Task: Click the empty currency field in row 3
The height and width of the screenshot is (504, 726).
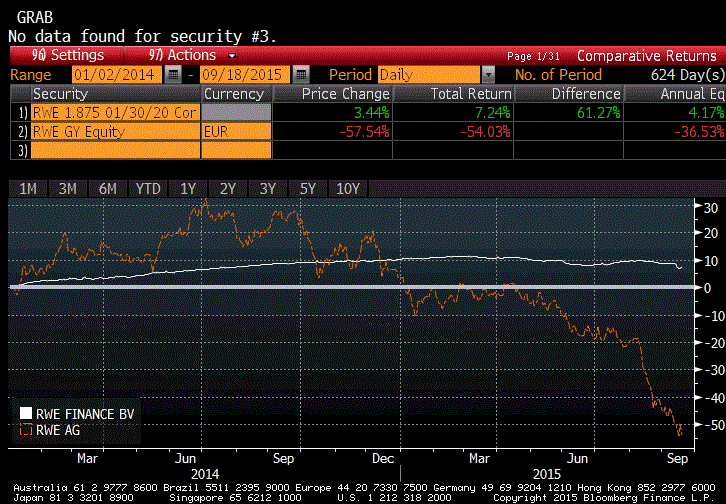Action: 236,150
